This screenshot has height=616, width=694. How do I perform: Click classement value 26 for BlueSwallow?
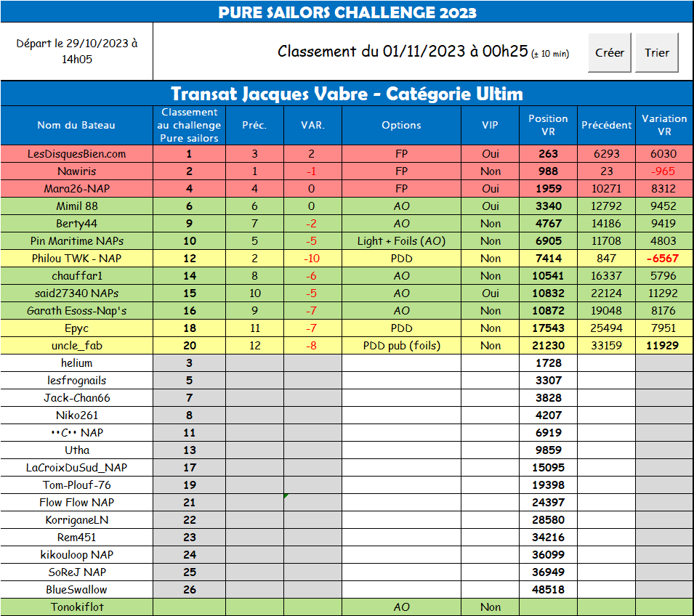pos(190,590)
